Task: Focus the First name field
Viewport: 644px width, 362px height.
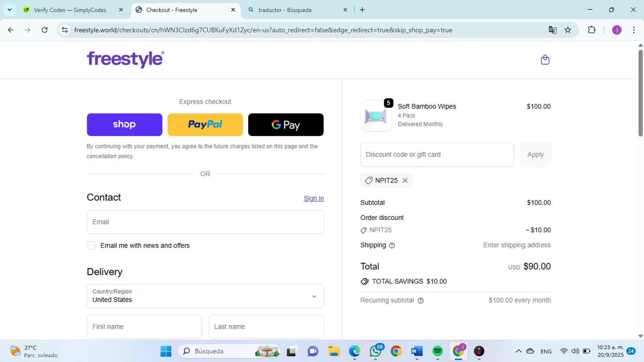Action: click(x=144, y=327)
